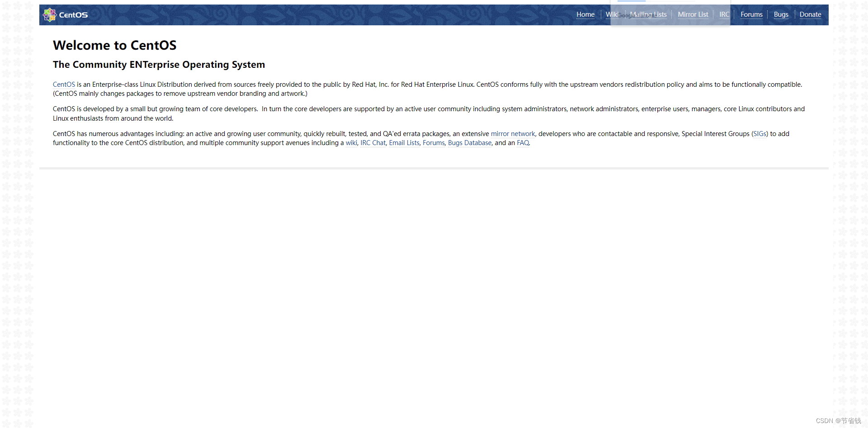
Task: Open the Email Lists link
Action: tap(404, 143)
